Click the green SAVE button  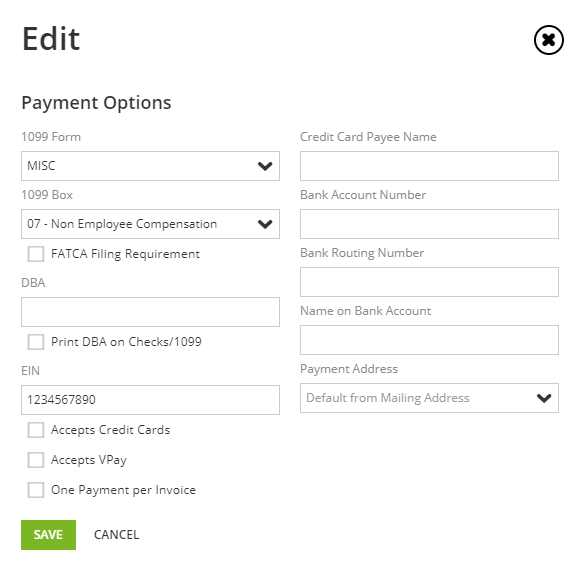[48, 535]
